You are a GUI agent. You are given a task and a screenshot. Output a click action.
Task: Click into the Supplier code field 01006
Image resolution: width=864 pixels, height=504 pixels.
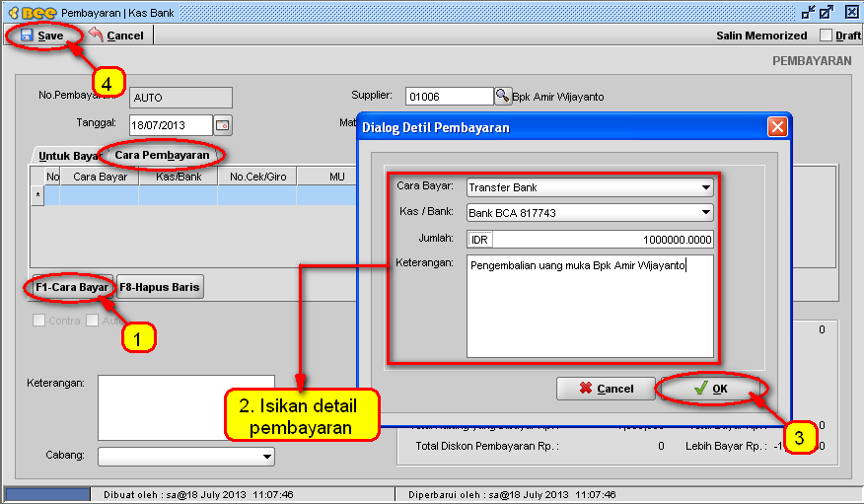tap(449, 97)
